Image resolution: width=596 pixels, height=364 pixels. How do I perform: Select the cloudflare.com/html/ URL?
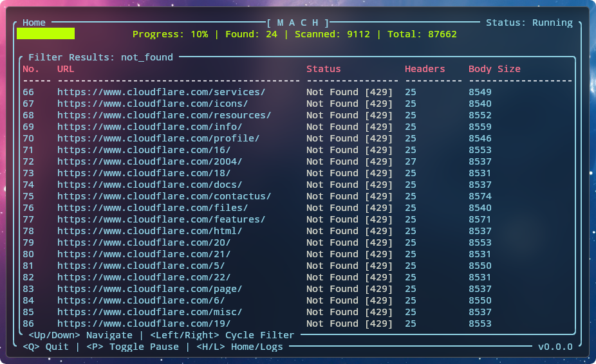tap(150, 232)
